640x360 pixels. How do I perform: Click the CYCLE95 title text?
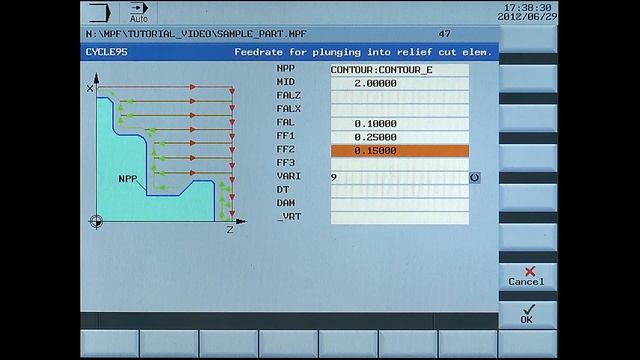[107, 52]
